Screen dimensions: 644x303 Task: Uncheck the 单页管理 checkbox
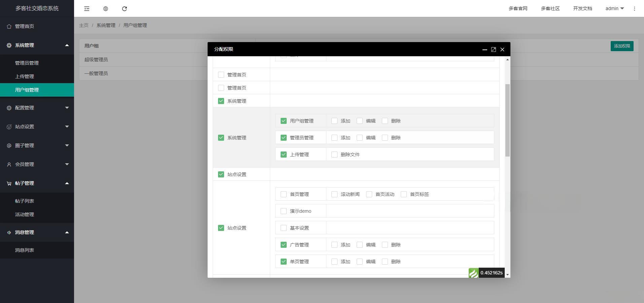point(284,262)
